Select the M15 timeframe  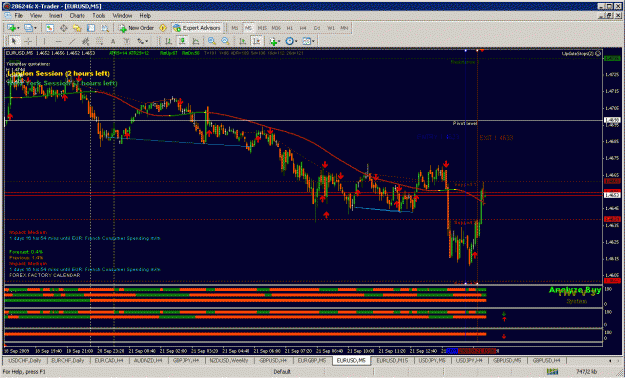click(262, 28)
